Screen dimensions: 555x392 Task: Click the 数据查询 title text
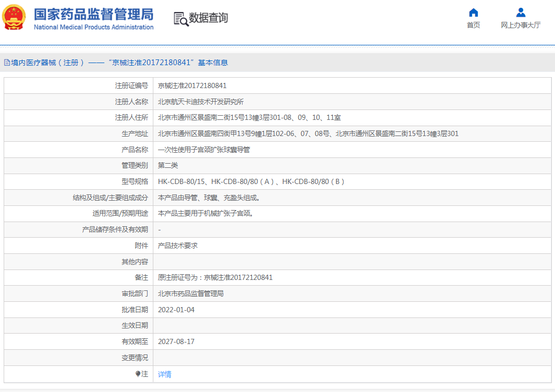pyautogui.click(x=208, y=18)
